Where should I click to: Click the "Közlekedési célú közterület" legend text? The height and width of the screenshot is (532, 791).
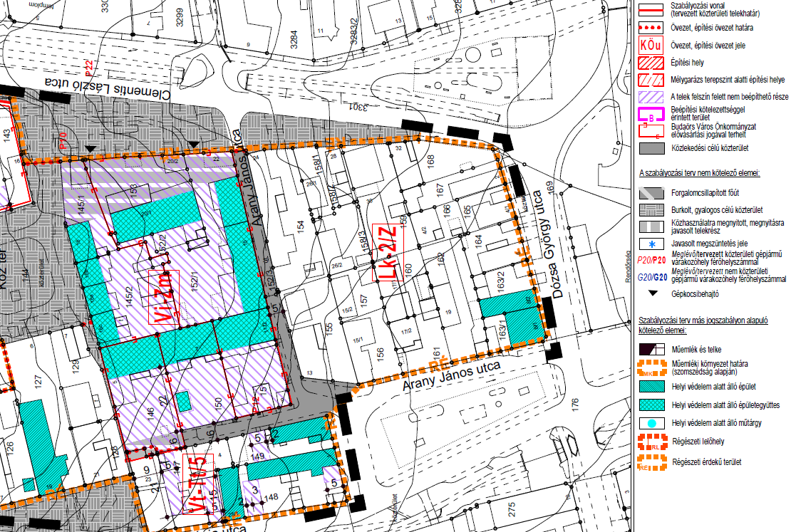tap(710, 148)
